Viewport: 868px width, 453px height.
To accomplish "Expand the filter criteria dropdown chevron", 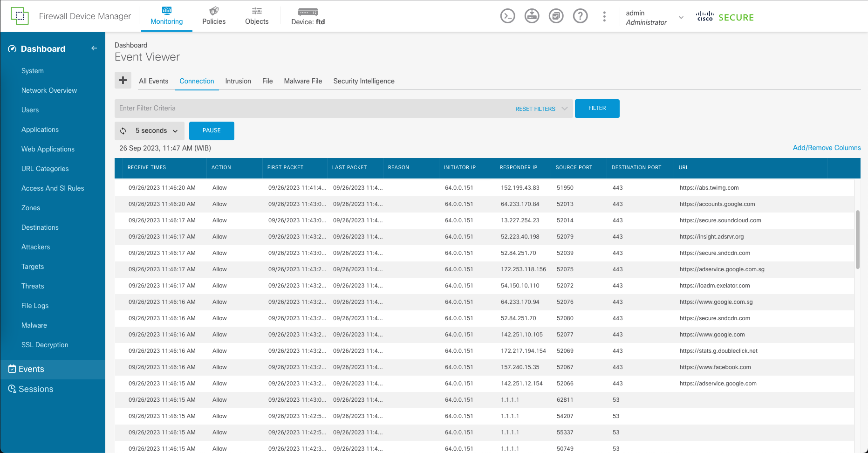I will coord(565,109).
